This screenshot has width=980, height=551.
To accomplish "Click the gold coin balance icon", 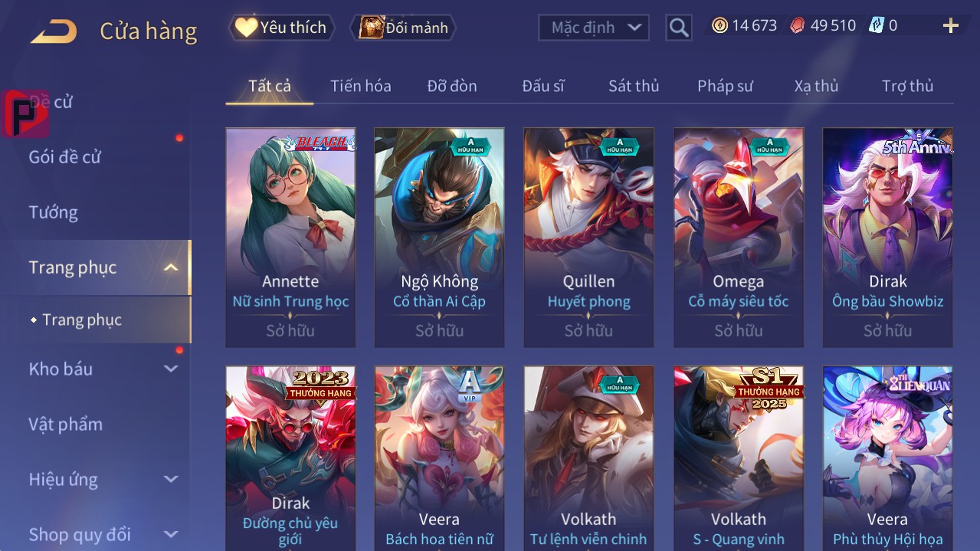I will (x=719, y=25).
